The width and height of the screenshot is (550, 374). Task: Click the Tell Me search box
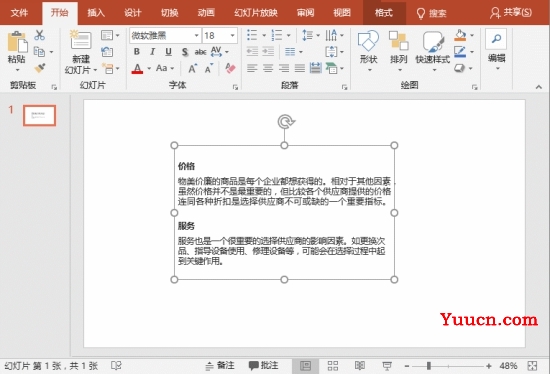[x=431, y=13]
